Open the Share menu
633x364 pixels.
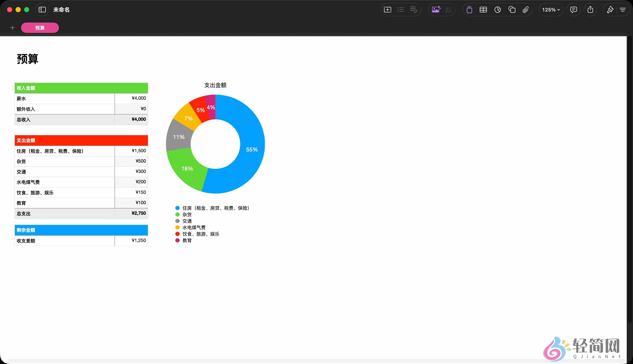pyautogui.click(x=590, y=9)
